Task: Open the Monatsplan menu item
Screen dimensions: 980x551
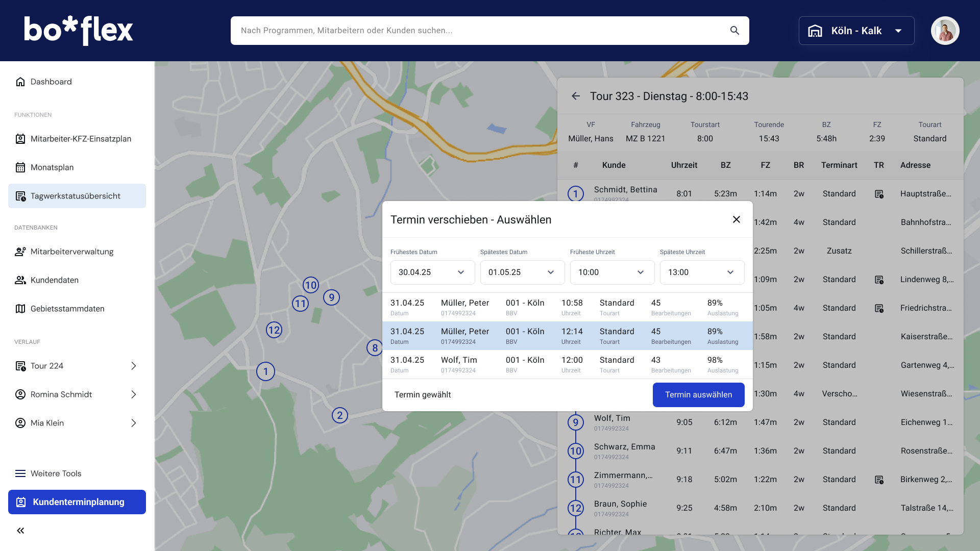Action: [52, 167]
